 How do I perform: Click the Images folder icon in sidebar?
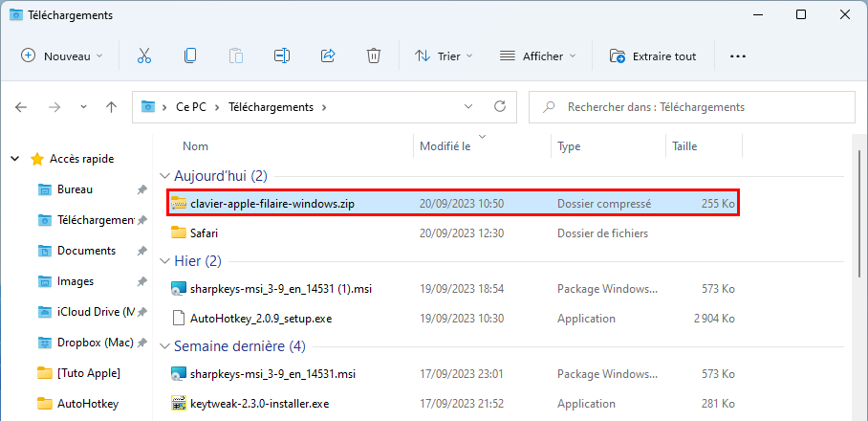44,281
